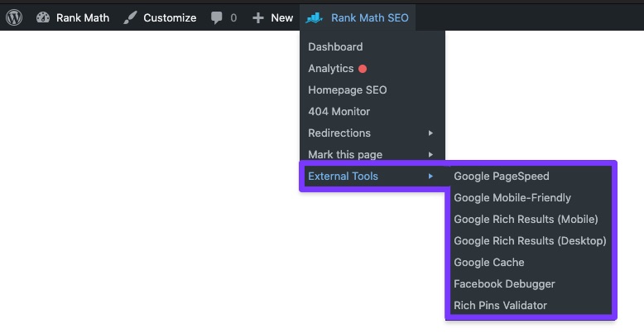Open Google PageSpeed external tool

point(501,177)
